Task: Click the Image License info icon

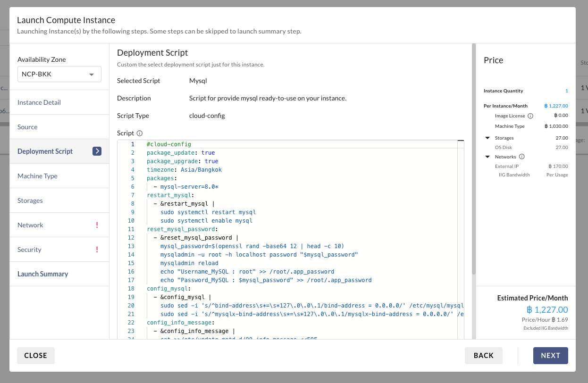Action: (x=530, y=116)
